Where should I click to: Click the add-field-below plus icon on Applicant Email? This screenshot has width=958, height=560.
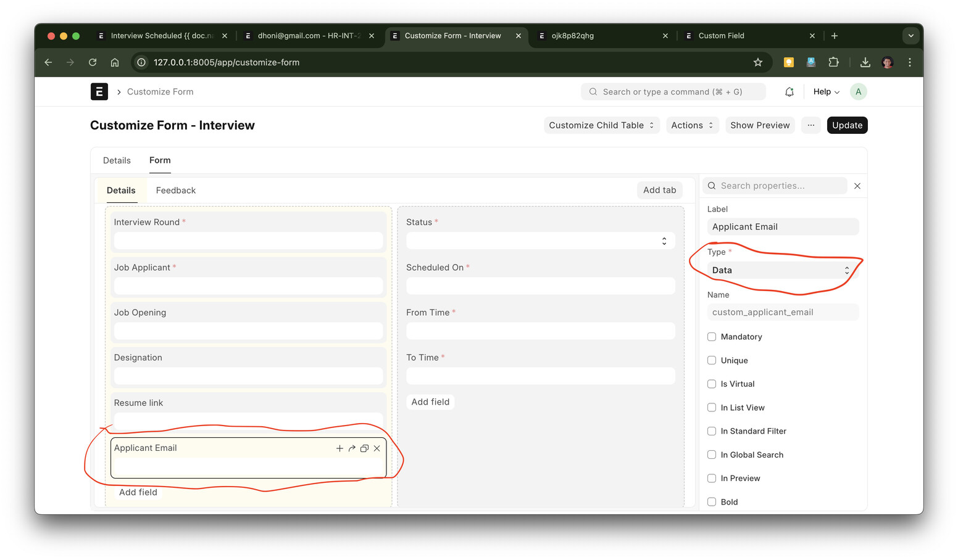[x=339, y=448]
